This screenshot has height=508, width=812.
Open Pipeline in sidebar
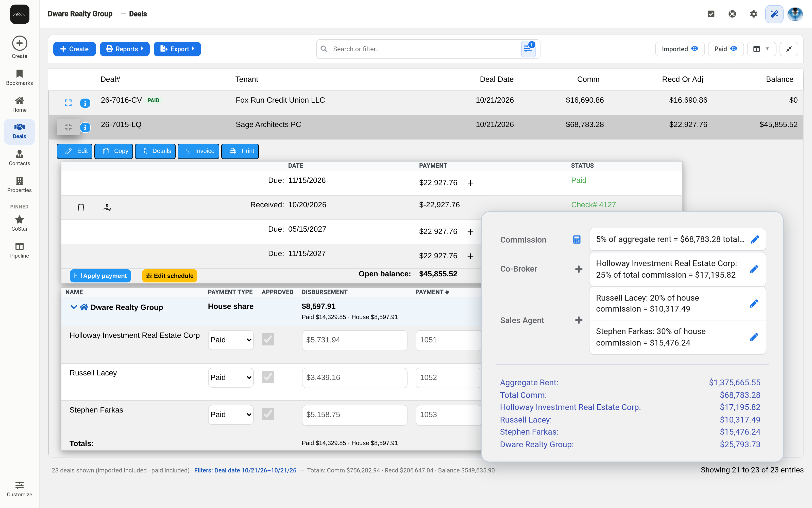20,250
